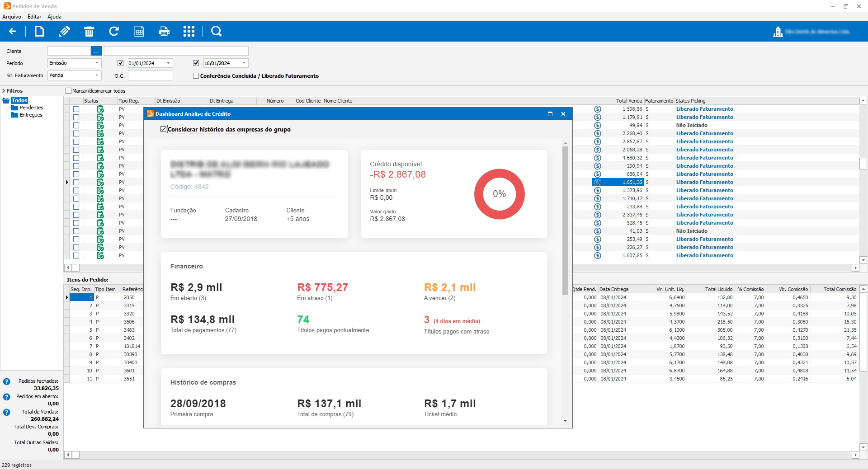Click dashboard scroll up arrow
The image size is (868, 470).
565,143
